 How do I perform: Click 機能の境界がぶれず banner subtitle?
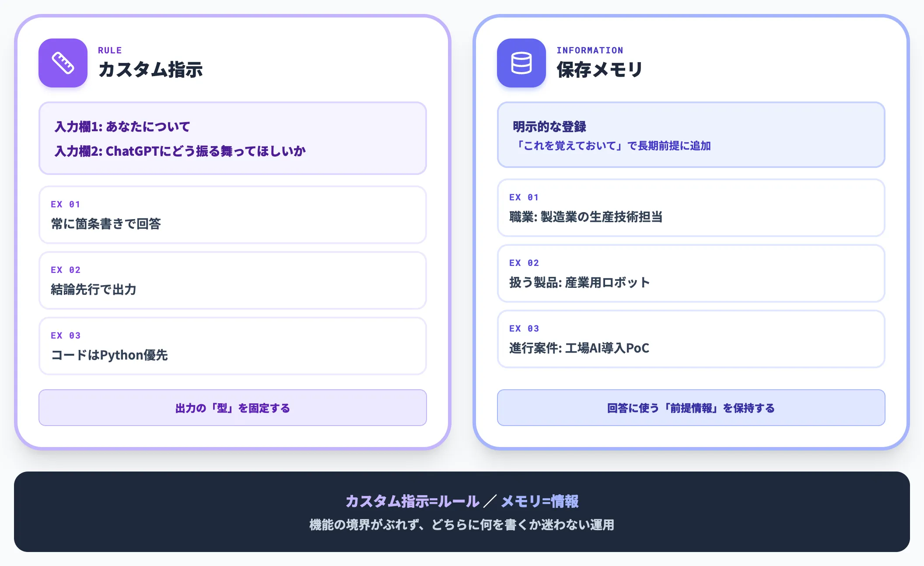point(462,525)
